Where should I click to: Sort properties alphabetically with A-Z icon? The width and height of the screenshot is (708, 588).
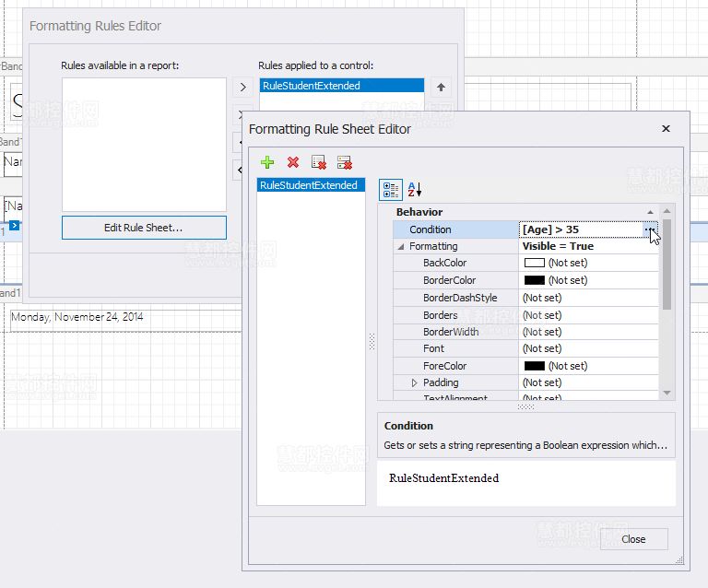coord(415,190)
